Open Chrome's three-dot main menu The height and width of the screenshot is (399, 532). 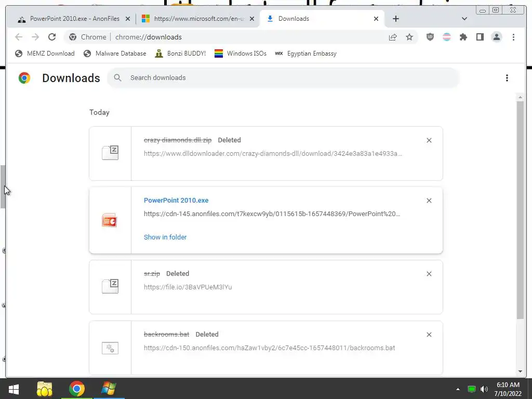pyautogui.click(x=513, y=37)
